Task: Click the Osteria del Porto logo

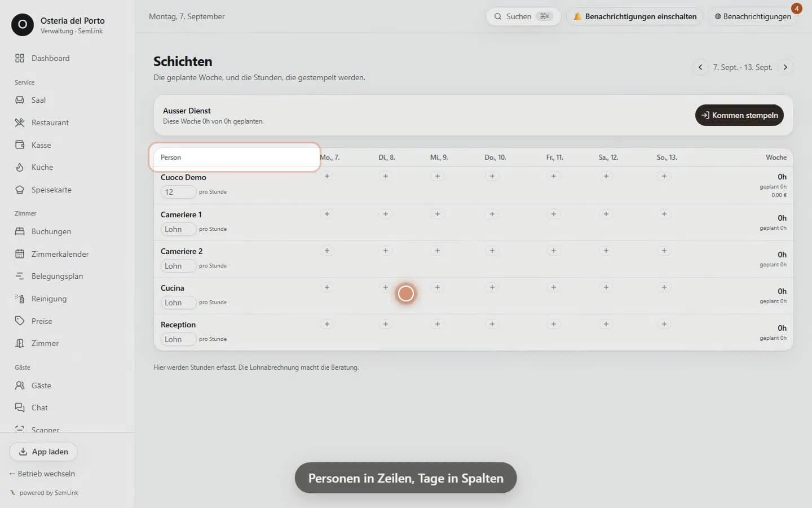Action: [x=23, y=25]
